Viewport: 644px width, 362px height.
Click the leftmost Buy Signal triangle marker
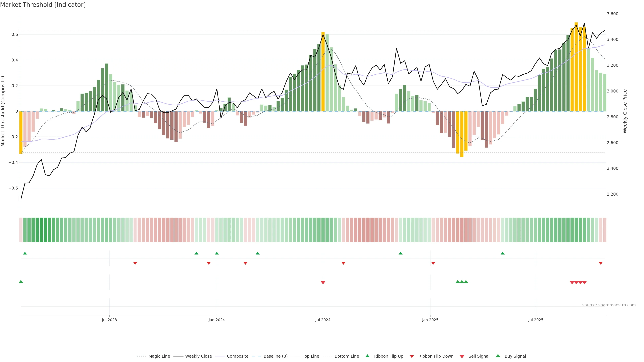[21, 282]
